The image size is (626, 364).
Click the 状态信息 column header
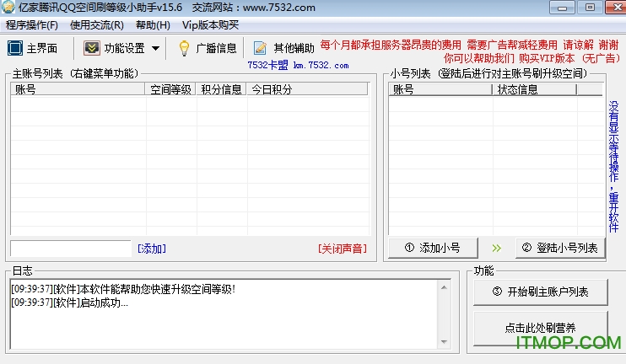[x=535, y=89]
